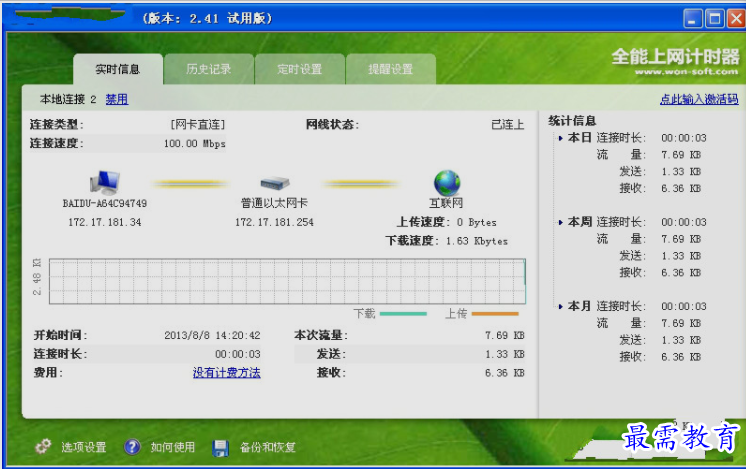This screenshot has width=746, height=469.
Task: Click the 0 Bytes upload speed value
Action: point(477,222)
